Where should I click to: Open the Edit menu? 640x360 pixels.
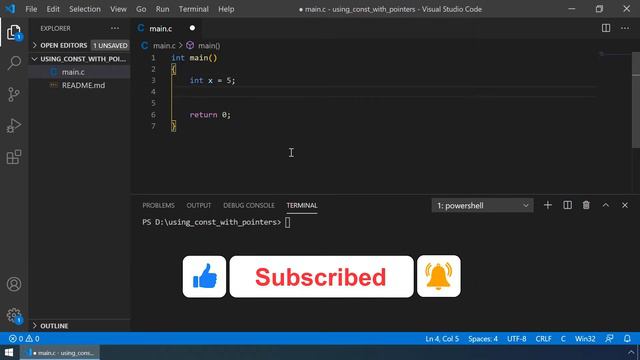(53, 9)
